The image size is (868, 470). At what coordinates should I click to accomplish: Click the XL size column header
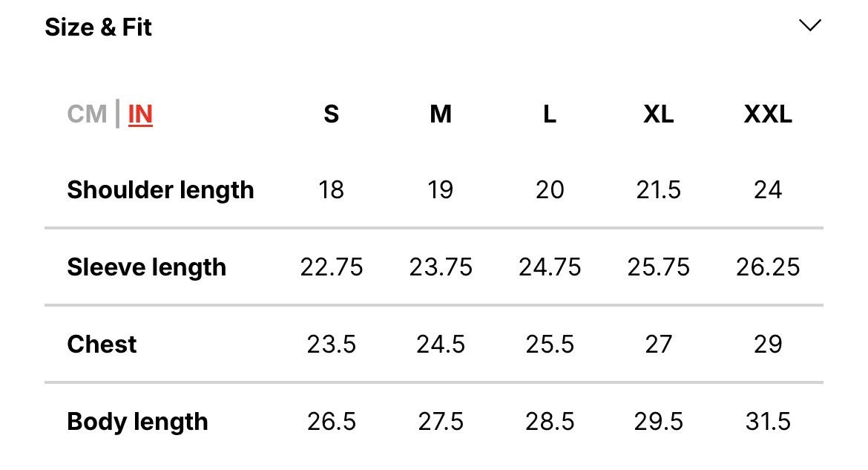[x=658, y=114]
